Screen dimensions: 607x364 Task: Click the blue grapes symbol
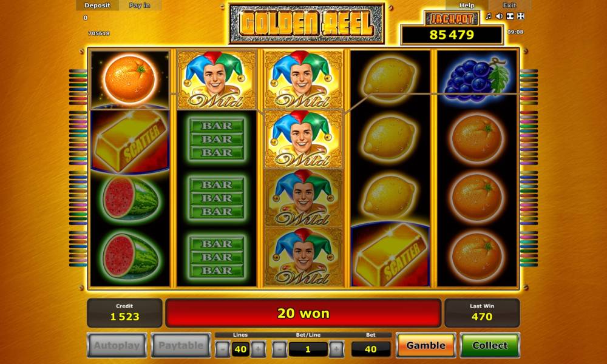pyautogui.click(x=477, y=79)
